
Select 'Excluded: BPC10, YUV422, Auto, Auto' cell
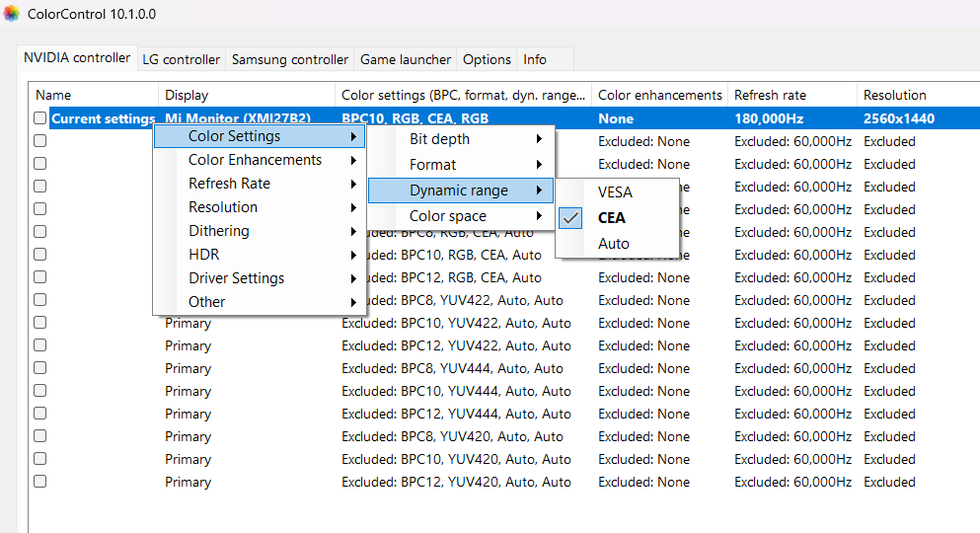[456, 323]
